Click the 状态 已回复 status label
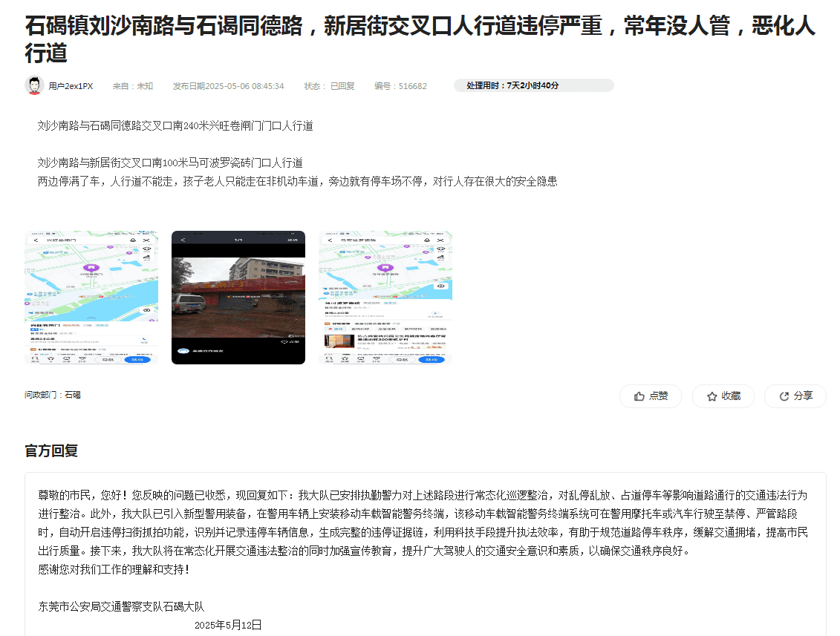The image size is (840, 636). tap(329, 86)
